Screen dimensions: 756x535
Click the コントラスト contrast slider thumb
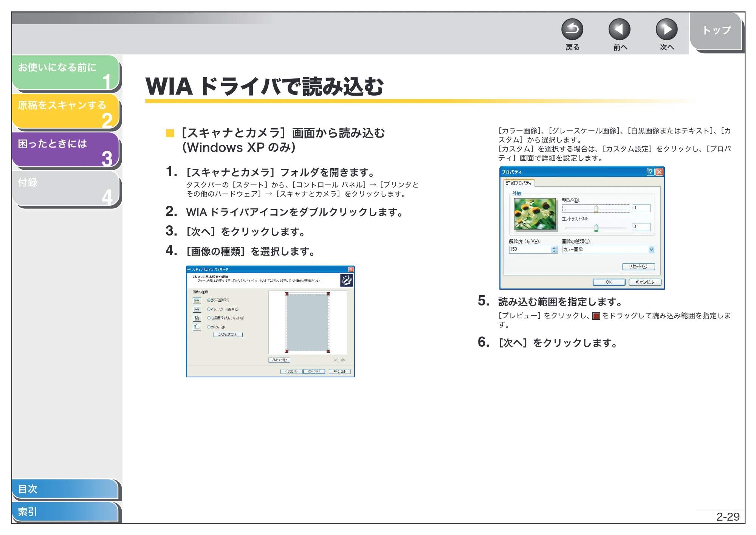click(596, 228)
